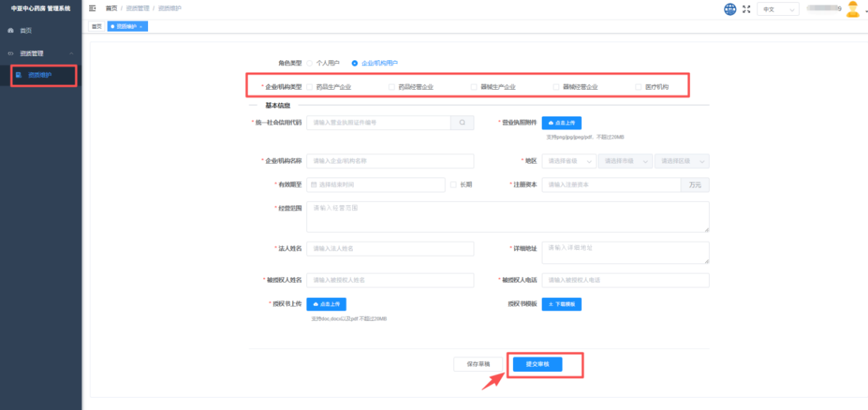868x410 pixels.
Task: Open the user account dropdown arrow
Action: point(865,10)
